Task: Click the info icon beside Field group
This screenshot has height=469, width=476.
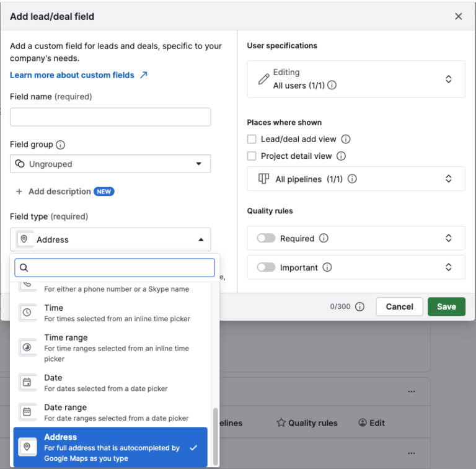Action: [x=60, y=145]
